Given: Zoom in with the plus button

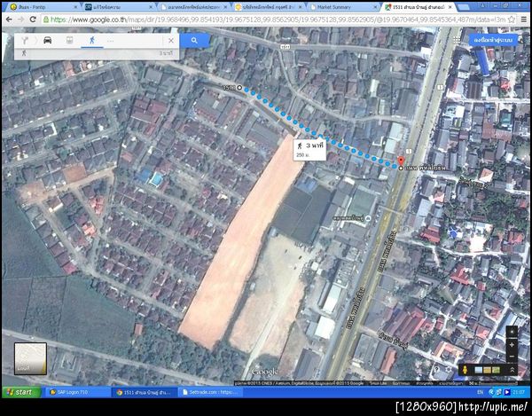Looking at the screenshot, I should click(x=512, y=345).
